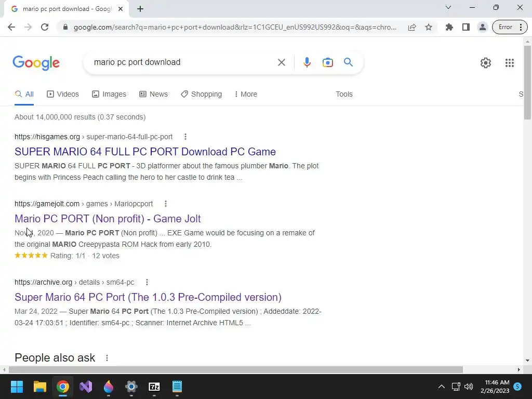Click the Google logo
The width and height of the screenshot is (532, 399).
click(36, 63)
